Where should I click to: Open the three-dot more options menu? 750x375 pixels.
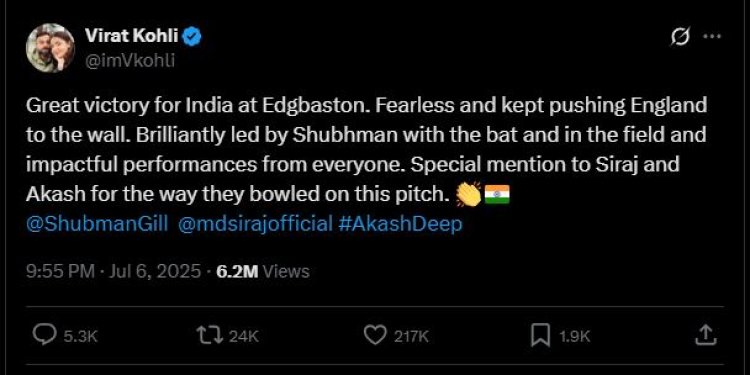click(712, 36)
